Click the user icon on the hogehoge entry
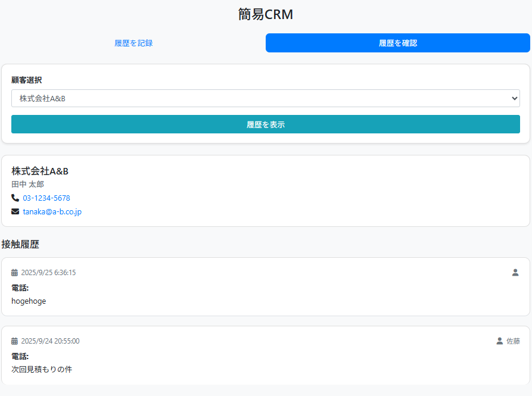Viewport: 532px width, 396px height. click(x=515, y=273)
